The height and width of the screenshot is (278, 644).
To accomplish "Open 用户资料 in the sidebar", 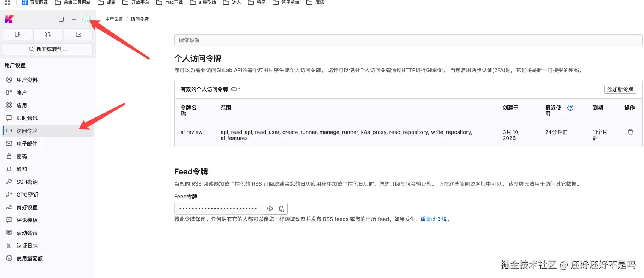I will [48, 80].
